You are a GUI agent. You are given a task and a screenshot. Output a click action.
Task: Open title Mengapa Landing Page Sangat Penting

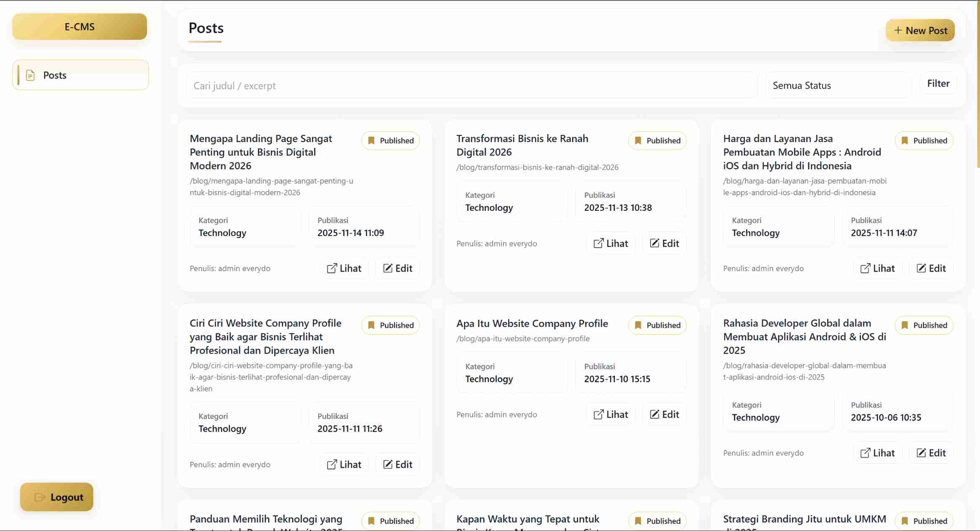pos(261,152)
